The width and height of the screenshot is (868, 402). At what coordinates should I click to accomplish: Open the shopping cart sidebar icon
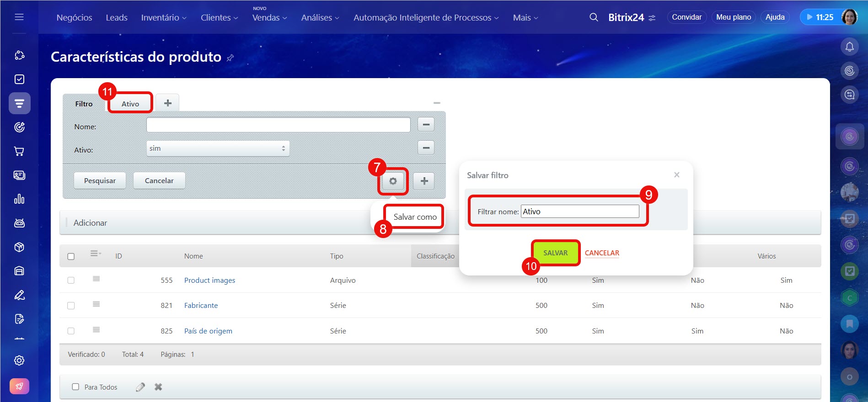(19, 151)
